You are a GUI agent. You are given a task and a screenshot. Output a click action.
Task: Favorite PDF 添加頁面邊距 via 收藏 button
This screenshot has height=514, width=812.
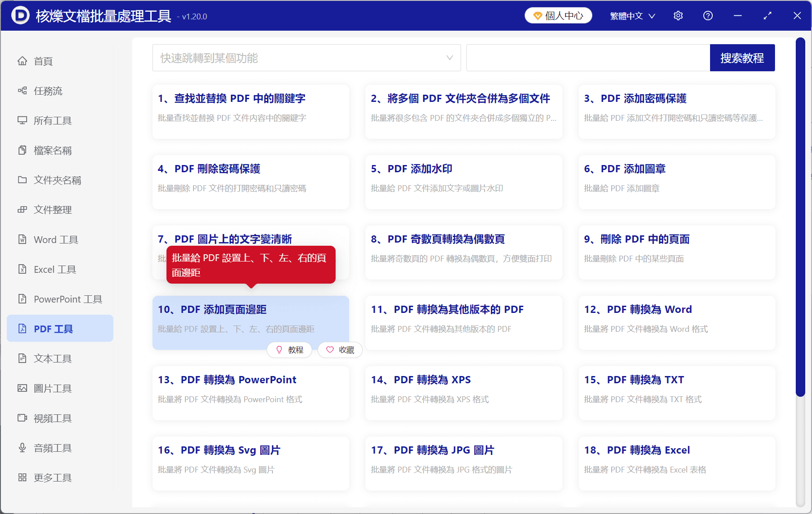point(340,350)
